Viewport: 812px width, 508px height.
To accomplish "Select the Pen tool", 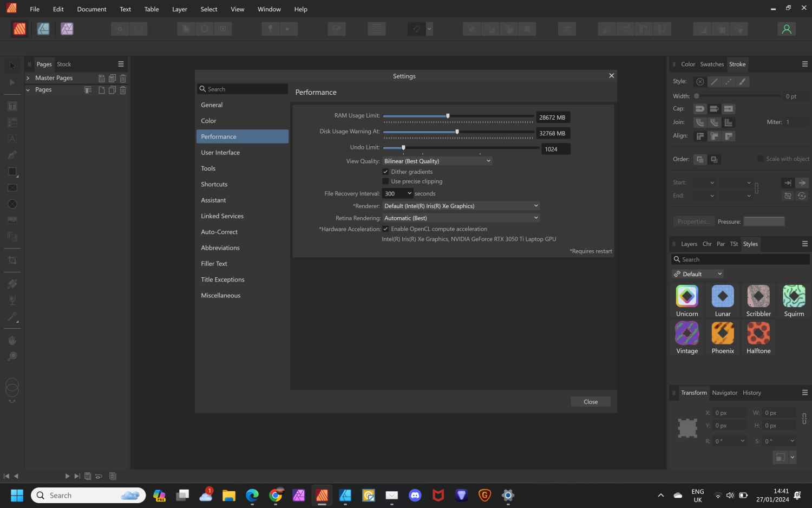I will [12, 154].
